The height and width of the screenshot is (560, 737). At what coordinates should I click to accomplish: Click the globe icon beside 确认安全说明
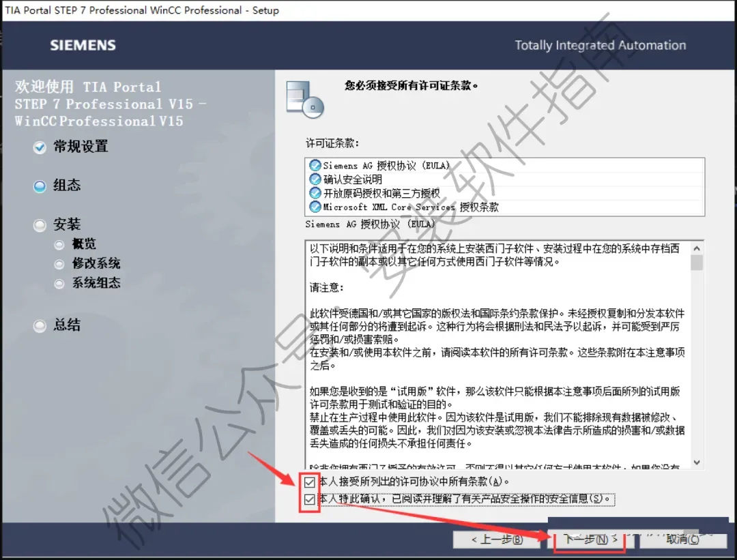315,179
